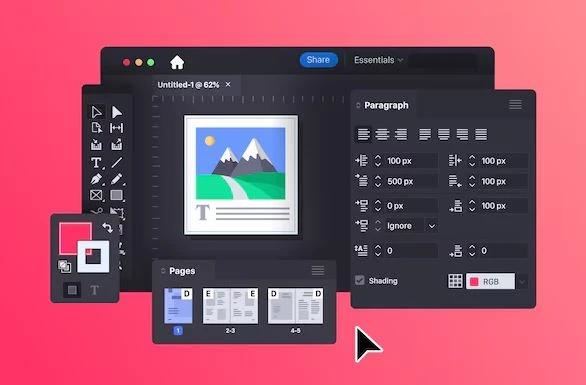Select the Gap tool
Image resolution: width=586 pixels, height=385 pixels.
[117, 128]
